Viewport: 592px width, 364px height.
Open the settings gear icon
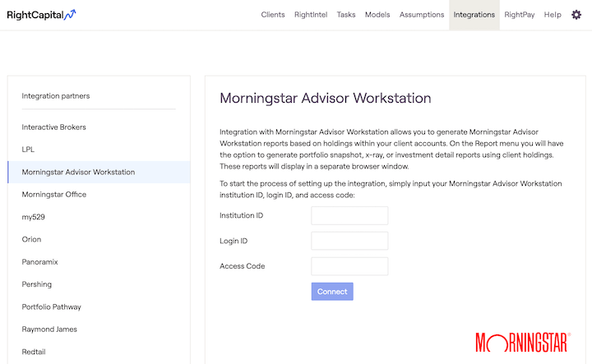point(576,15)
